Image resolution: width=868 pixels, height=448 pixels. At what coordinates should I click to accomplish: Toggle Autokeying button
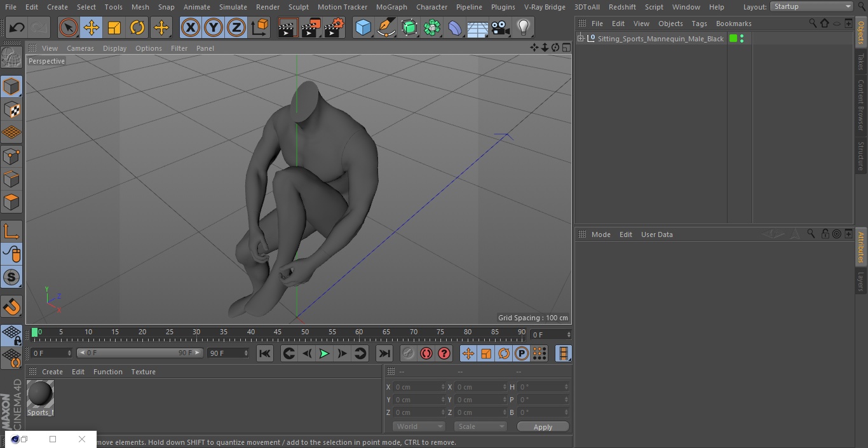pyautogui.click(x=426, y=353)
